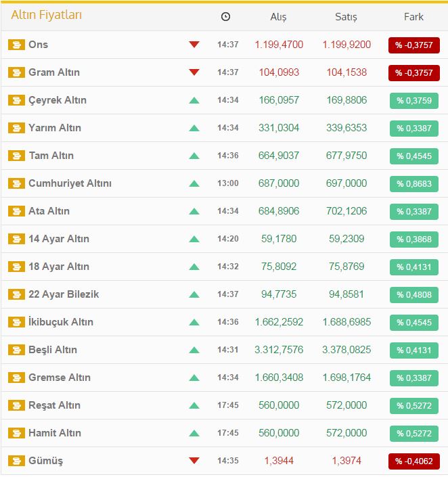The height and width of the screenshot is (477, 448).
Task: Click the gold icon beside Hamit Altın
Action: coord(16,433)
